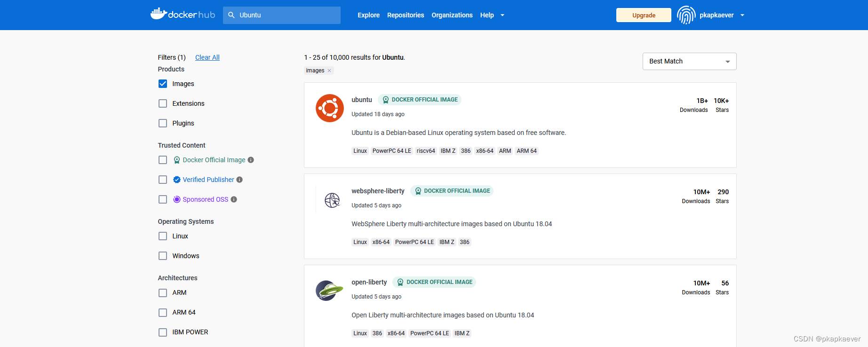Click the Docker Hub whale logo

pyautogui.click(x=183, y=14)
